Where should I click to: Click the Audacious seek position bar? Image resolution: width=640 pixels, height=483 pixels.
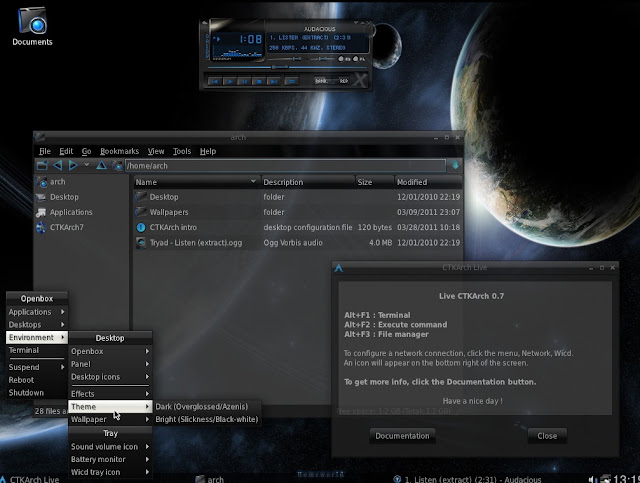(288, 67)
